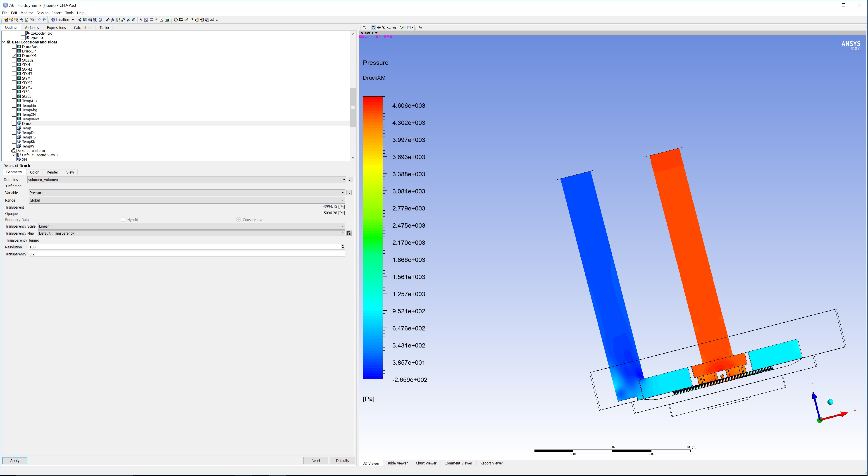The image size is (868, 476).
Task: Open the Insert menu
Action: pyautogui.click(x=57, y=13)
